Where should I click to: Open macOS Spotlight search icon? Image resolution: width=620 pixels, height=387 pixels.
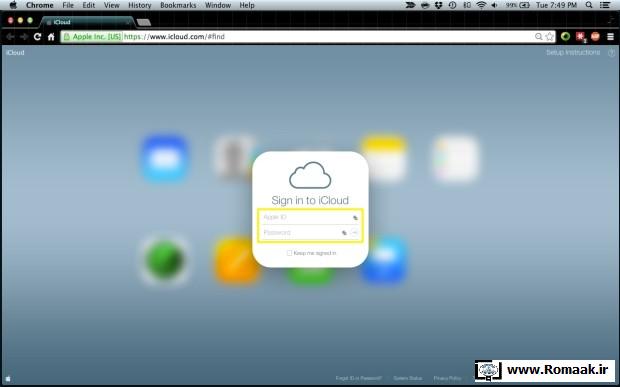click(589, 5)
